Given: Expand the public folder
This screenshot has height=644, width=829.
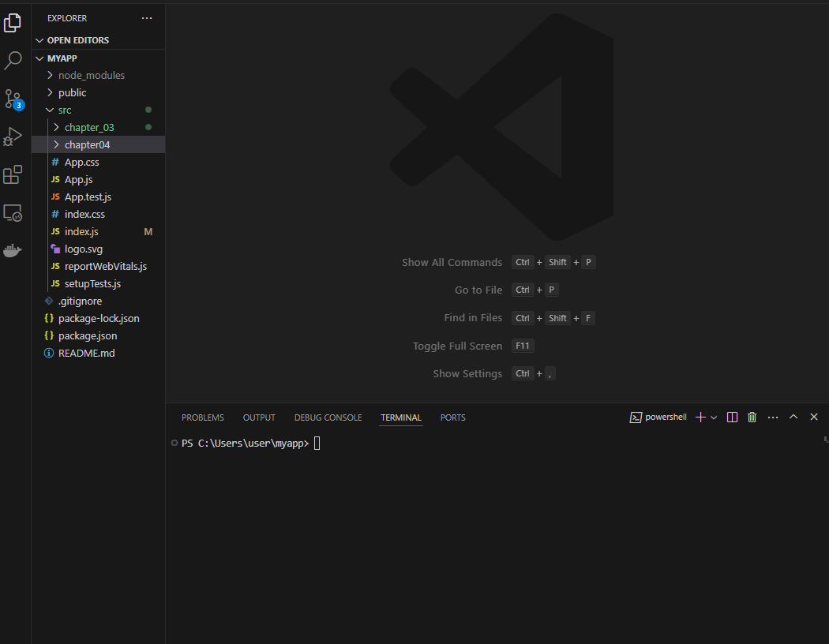Looking at the screenshot, I should tap(99, 92).
